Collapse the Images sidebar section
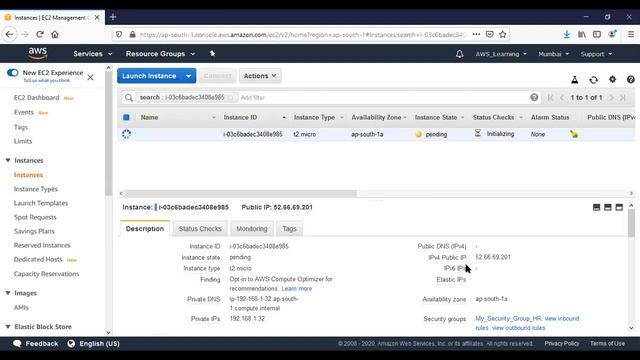 (x=8, y=293)
